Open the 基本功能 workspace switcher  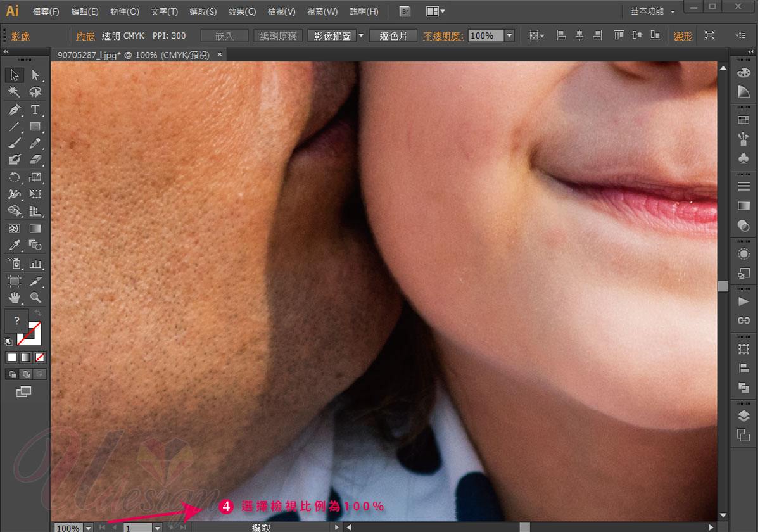click(652, 11)
